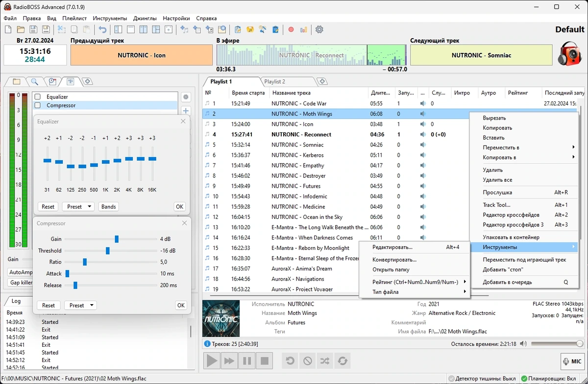Open the Equalizer Preset dropdown
Screen dimensions: 588x384
(x=78, y=207)
